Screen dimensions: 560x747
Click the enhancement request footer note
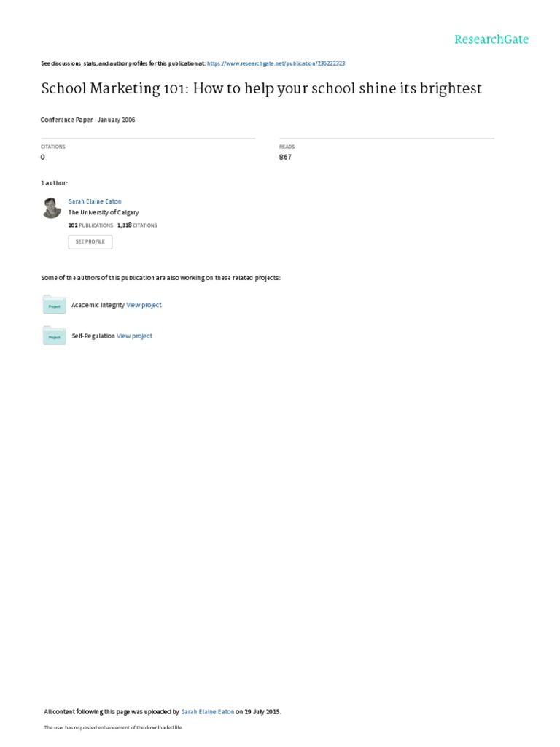pos(113,727)
